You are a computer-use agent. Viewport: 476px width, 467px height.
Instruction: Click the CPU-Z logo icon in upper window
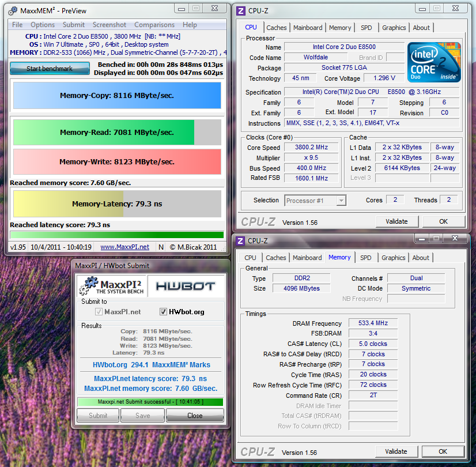(241, 11)
